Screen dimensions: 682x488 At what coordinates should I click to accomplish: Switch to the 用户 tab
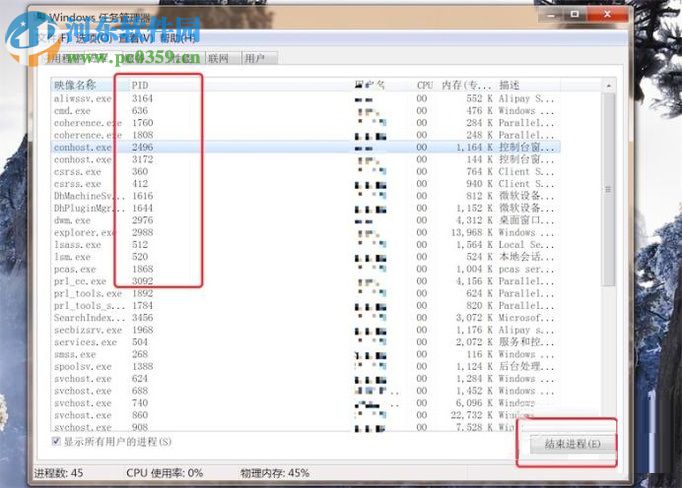(258, 58)
